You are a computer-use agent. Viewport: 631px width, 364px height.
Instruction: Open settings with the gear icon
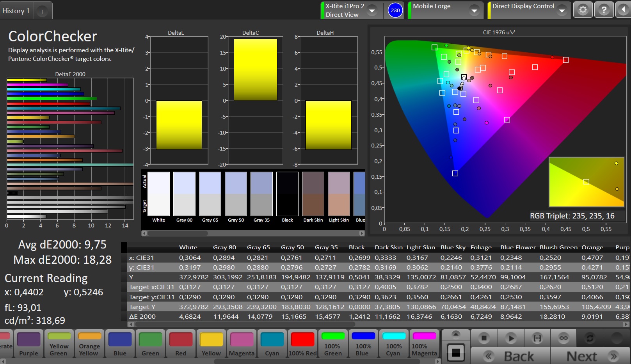tap(583, 10)
